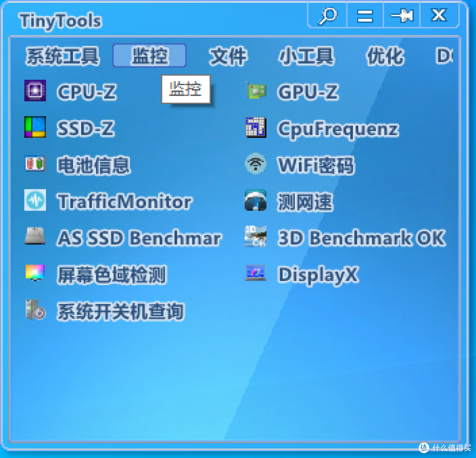Launch CPU-Z from its label
The height and width of the screenshot is (458, 476).
87,92
